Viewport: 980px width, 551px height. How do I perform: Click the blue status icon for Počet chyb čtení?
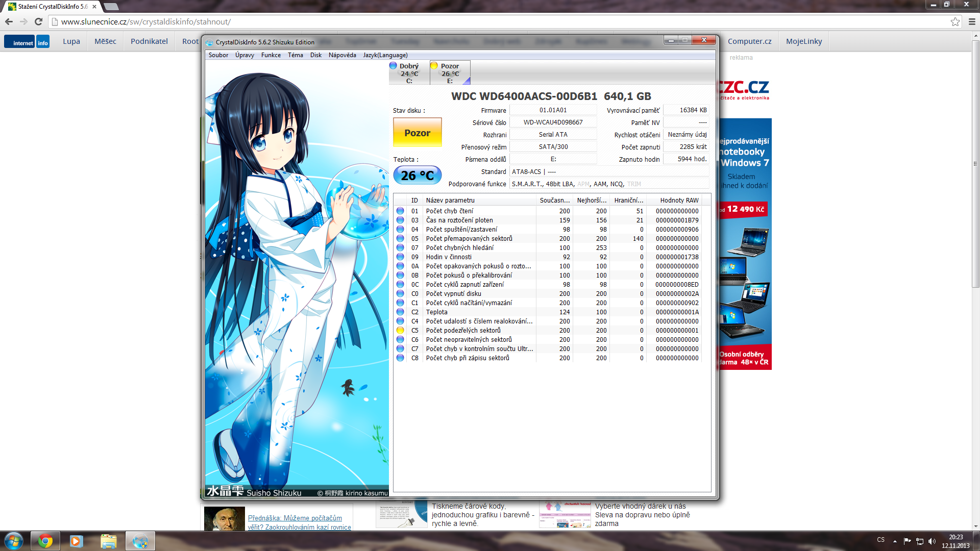tap(400, 211)
